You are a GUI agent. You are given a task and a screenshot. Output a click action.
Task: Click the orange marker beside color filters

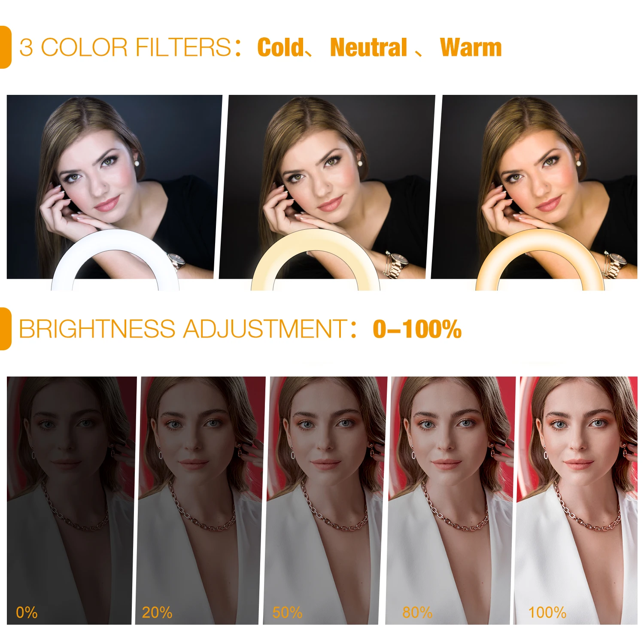pyautogui.click(x=5, y=47)
